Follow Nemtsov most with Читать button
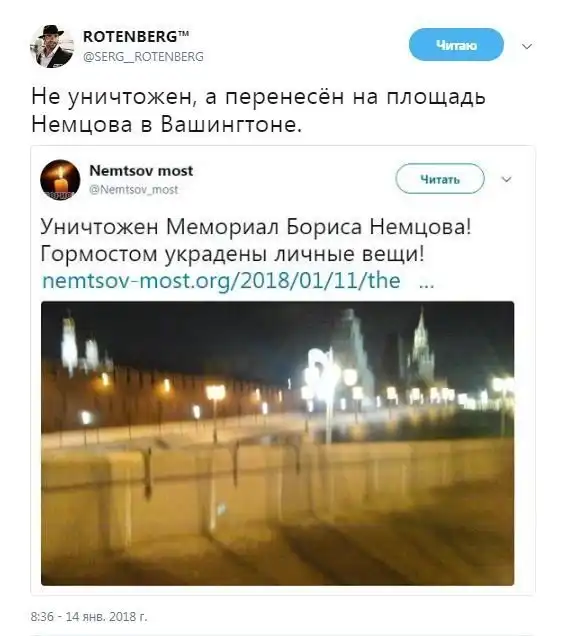565x636 pixels. pyautogui.click(x=440, y=179)
